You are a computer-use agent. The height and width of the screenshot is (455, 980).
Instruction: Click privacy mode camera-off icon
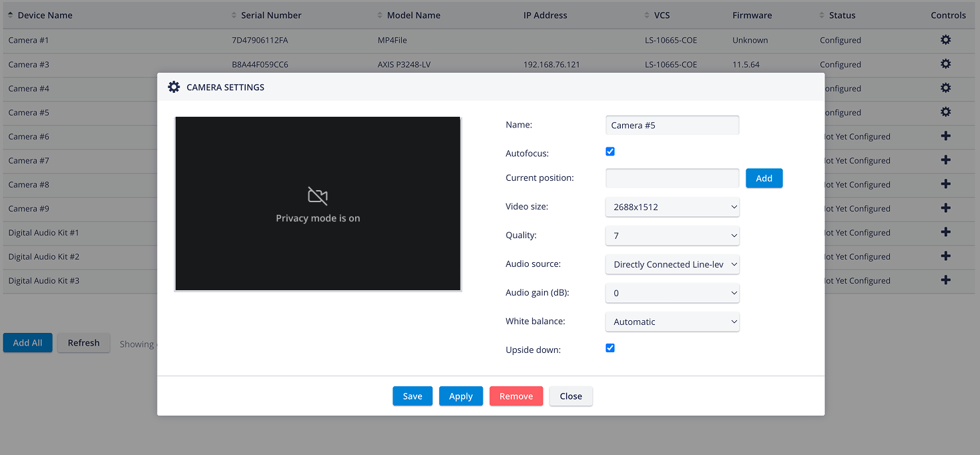[318, 195]
